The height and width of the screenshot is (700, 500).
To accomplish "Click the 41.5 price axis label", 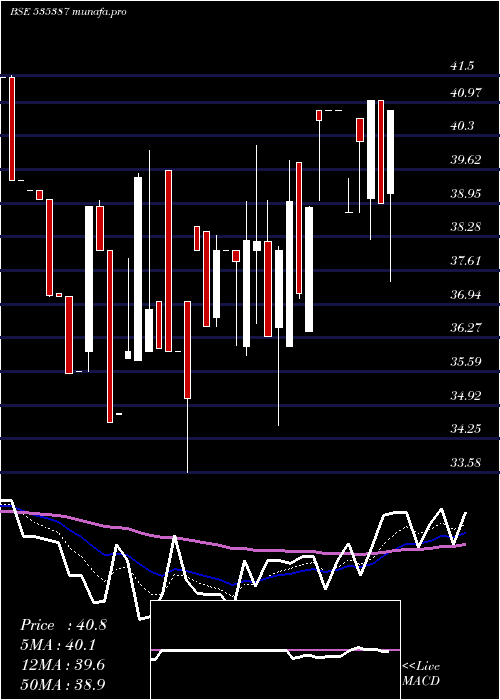I will (462, 66).
